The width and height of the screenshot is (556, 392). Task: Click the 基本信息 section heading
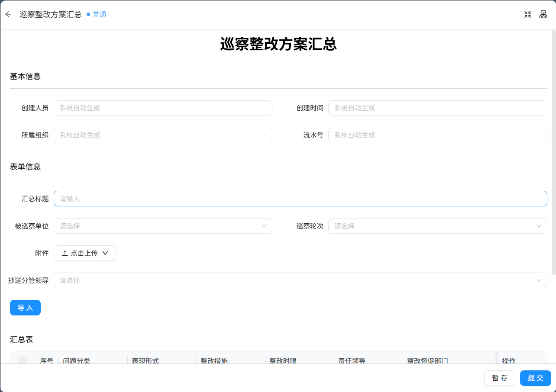(26, 76)
